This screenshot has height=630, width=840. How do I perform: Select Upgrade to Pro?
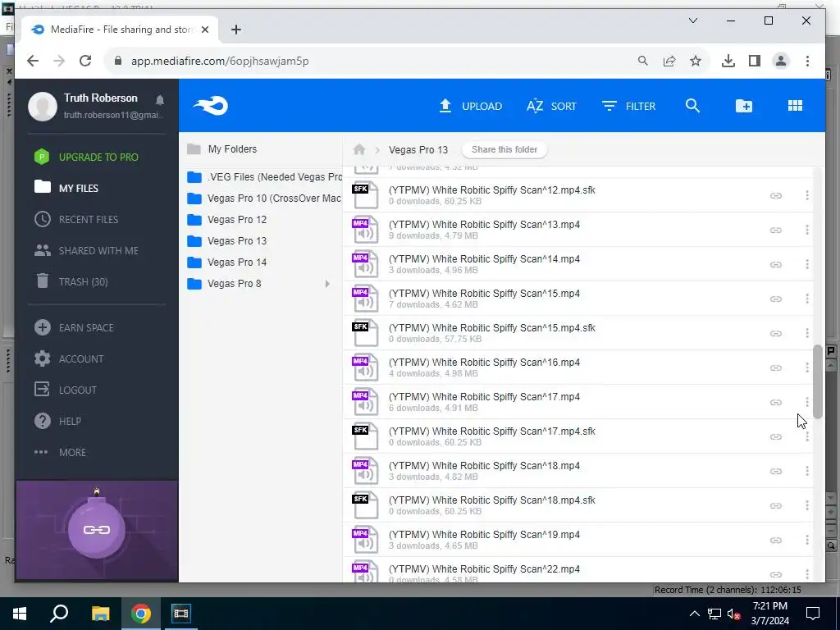[x=86, y=157]
